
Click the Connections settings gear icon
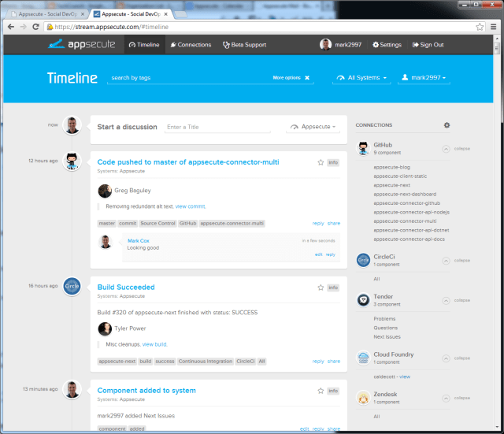[x=447, y=125]
